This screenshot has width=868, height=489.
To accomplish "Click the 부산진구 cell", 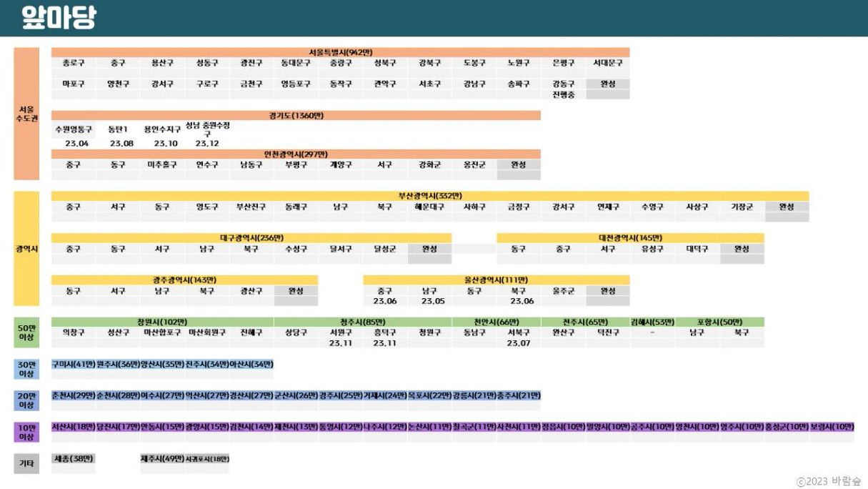I will (x=251, y=207).
